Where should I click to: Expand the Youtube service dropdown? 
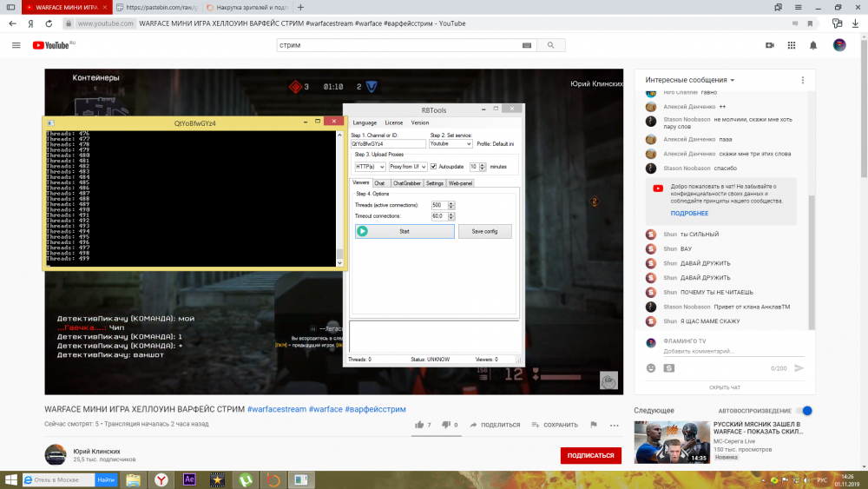(x=450, y=144)
